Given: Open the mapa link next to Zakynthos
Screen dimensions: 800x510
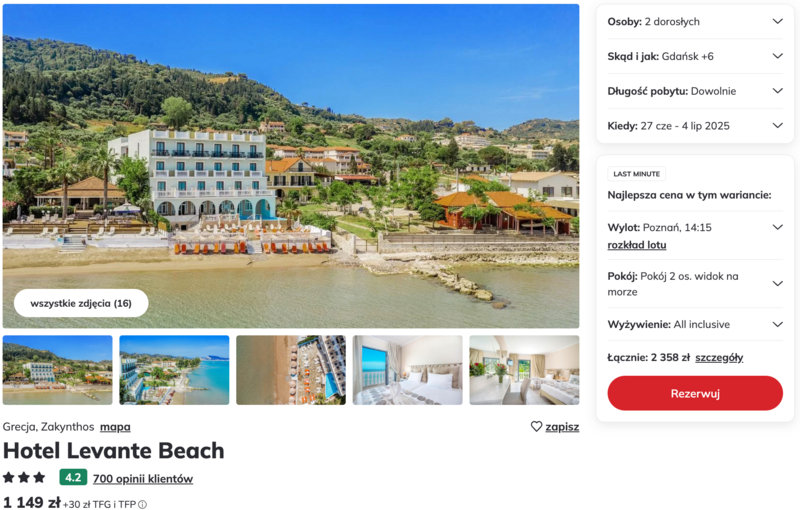Looking at the screenshot, I should click(x=115, y=426).
